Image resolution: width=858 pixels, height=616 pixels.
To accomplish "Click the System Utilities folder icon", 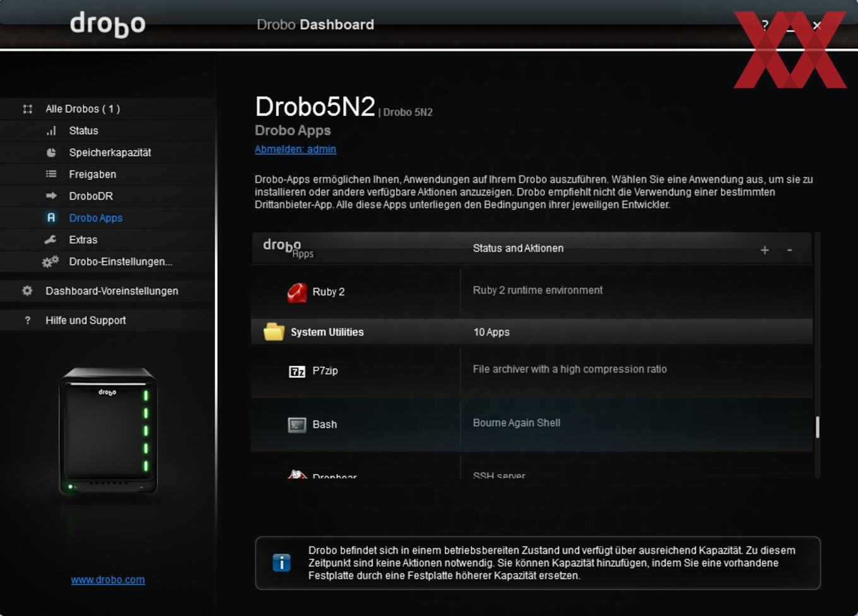I will (x=274, y=332).
